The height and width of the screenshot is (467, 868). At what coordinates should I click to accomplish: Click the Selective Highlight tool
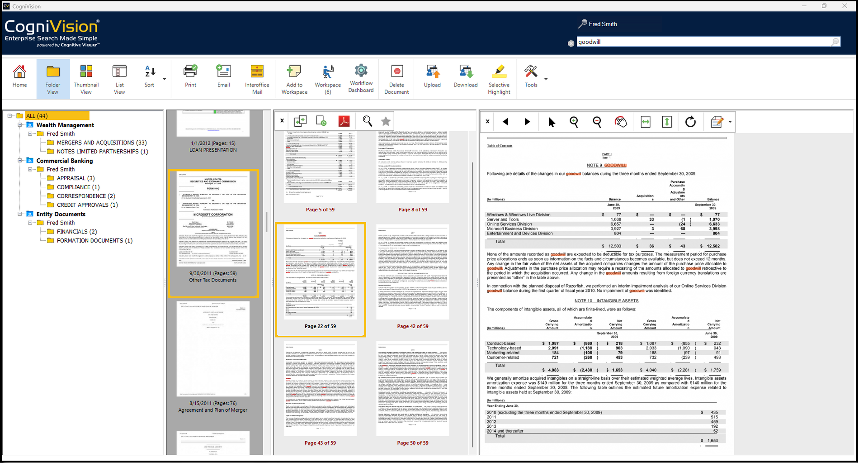click(499, 79)
